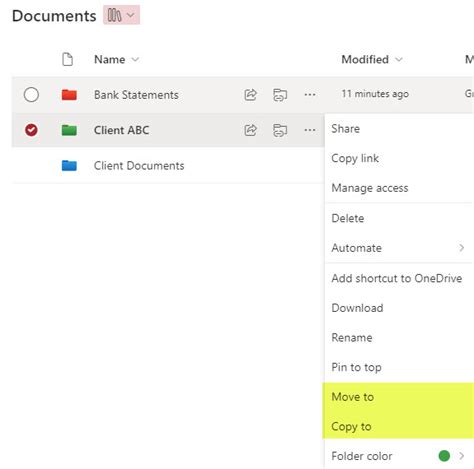This screenshot has height=469, width=474.
Task: Uncheck the Client ABC selection checkmark
Action: [x=31, y=130]
